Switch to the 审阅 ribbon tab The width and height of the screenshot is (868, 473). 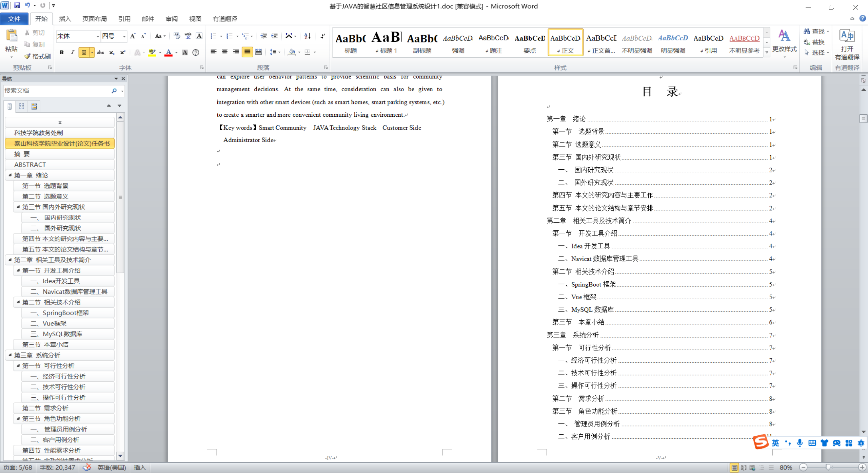tap(172, 19)
